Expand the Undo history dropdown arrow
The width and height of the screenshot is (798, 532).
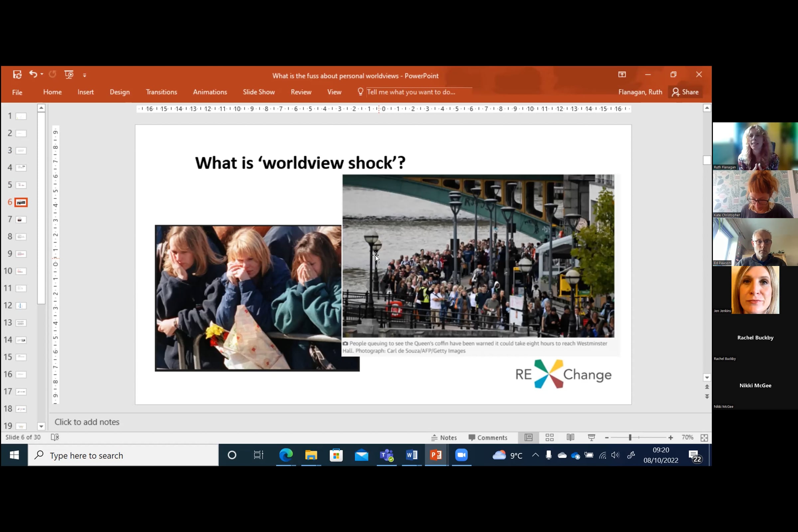42,74
